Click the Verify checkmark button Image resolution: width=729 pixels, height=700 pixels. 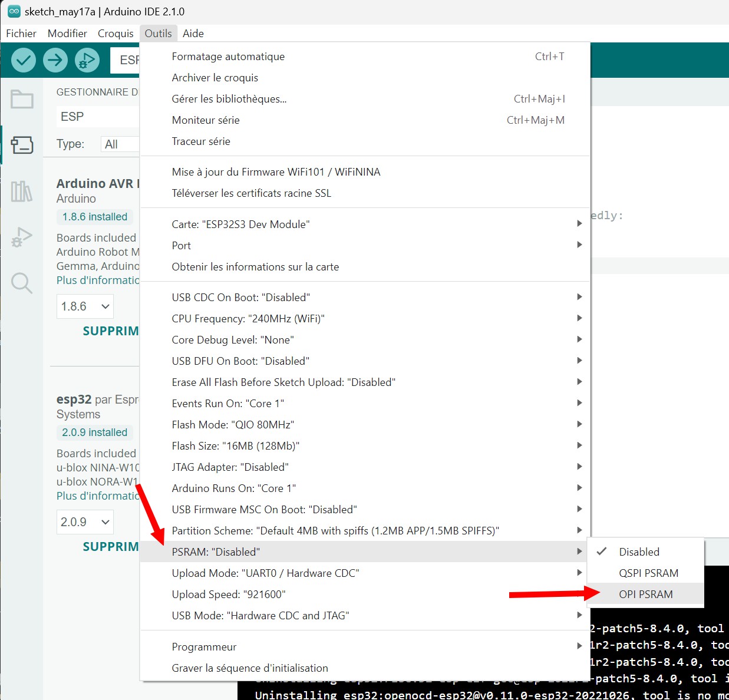click(x=24, y=60)
